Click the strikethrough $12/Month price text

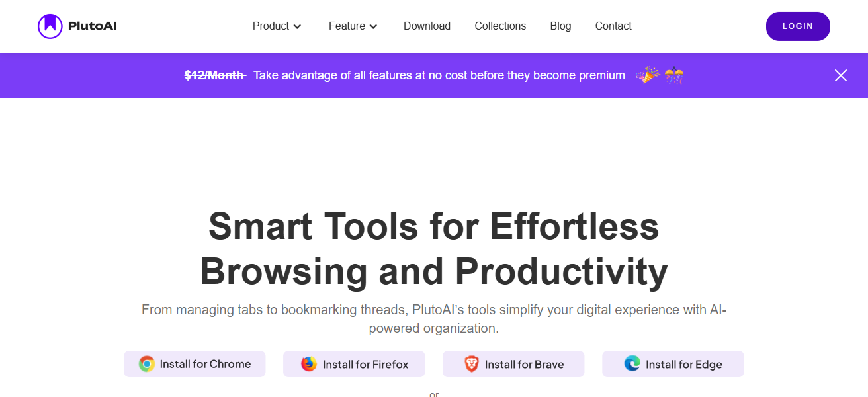point(214,75)
